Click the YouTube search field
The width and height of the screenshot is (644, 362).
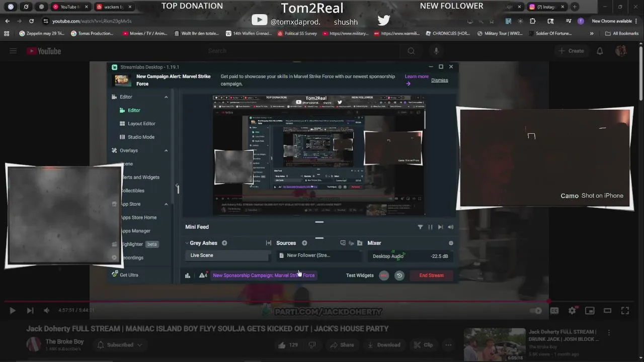click(302, 51)
